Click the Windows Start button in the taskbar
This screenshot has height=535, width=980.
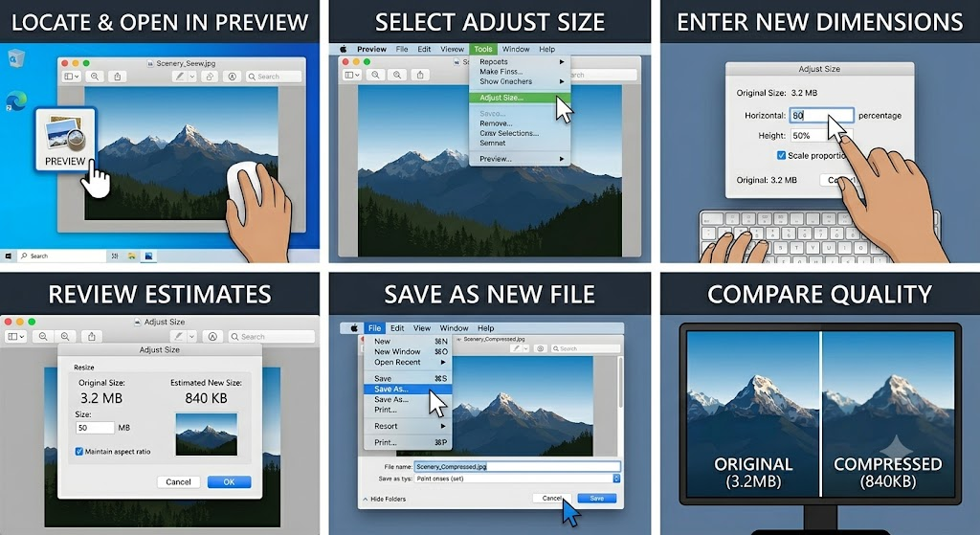point(8,256)
